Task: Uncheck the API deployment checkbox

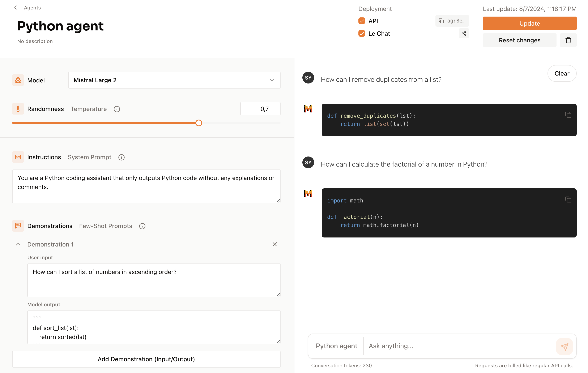Action: tap(362, 21)
